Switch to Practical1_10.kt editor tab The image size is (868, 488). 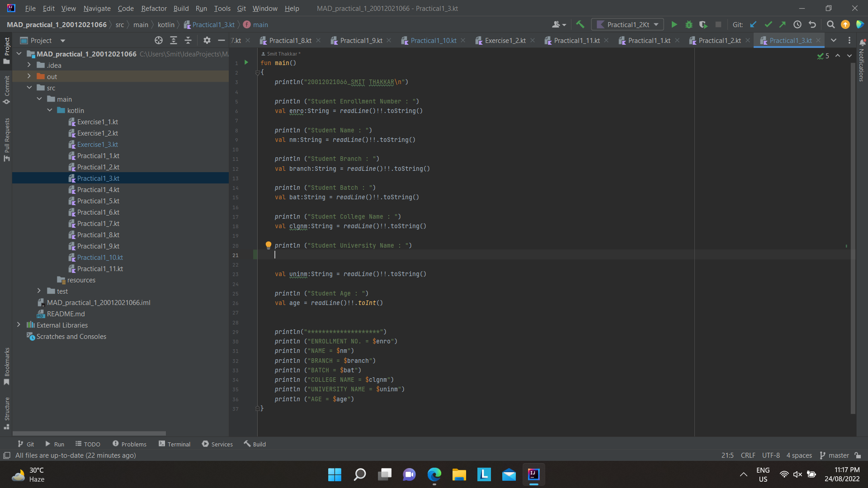433,40
